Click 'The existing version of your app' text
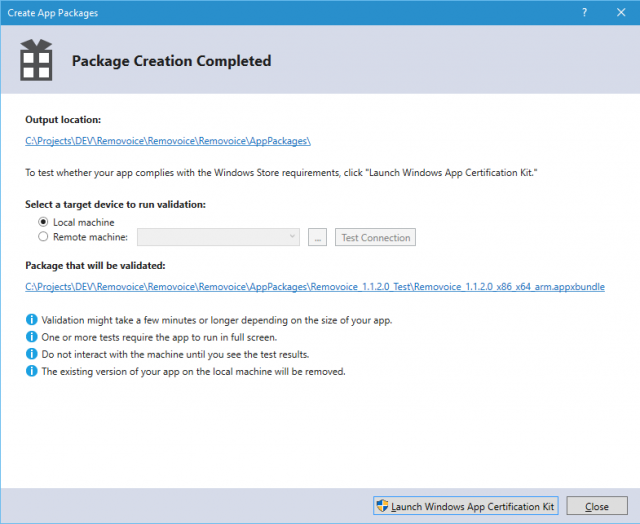 (x=193, y=372)
